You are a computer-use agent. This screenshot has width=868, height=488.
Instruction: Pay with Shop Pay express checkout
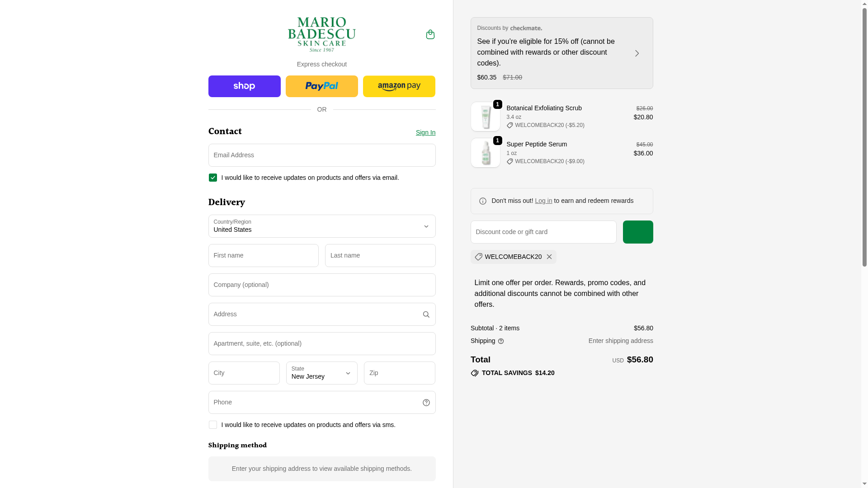click(244, 86)
